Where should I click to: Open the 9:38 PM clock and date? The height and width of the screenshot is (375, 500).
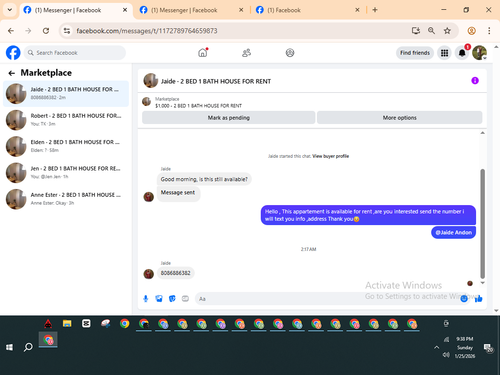coord(465,347)
